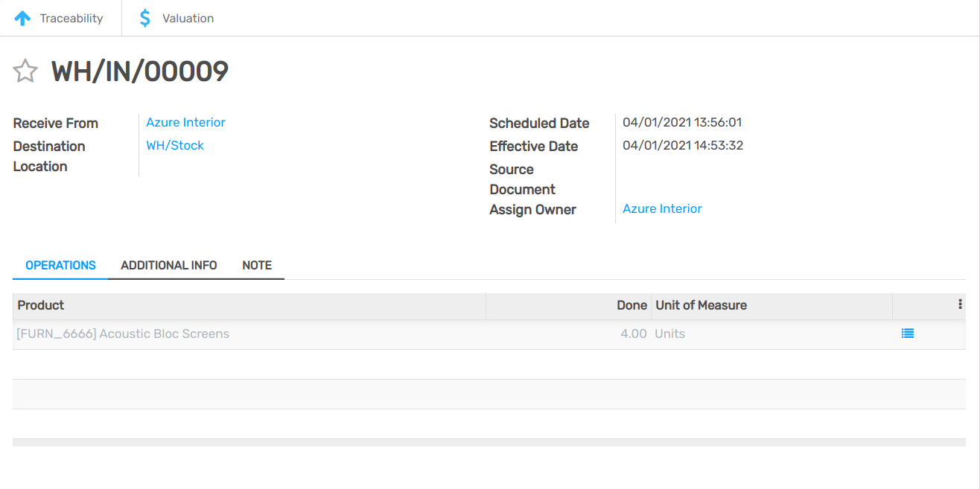Screen dimensions: 980x489
Task: Click the Scheduled Date value field
Action: pyautogui.click(x=682, y=123)
